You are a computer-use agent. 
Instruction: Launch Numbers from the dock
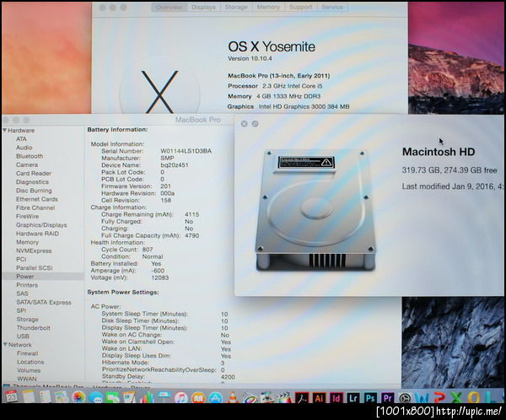pos(147,397)
